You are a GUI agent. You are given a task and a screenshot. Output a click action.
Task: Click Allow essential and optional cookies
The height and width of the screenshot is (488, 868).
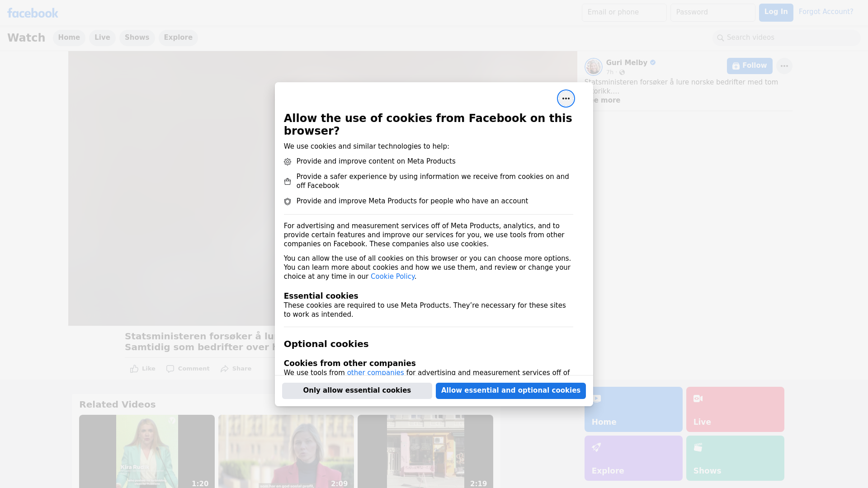(x=511, y=391)
